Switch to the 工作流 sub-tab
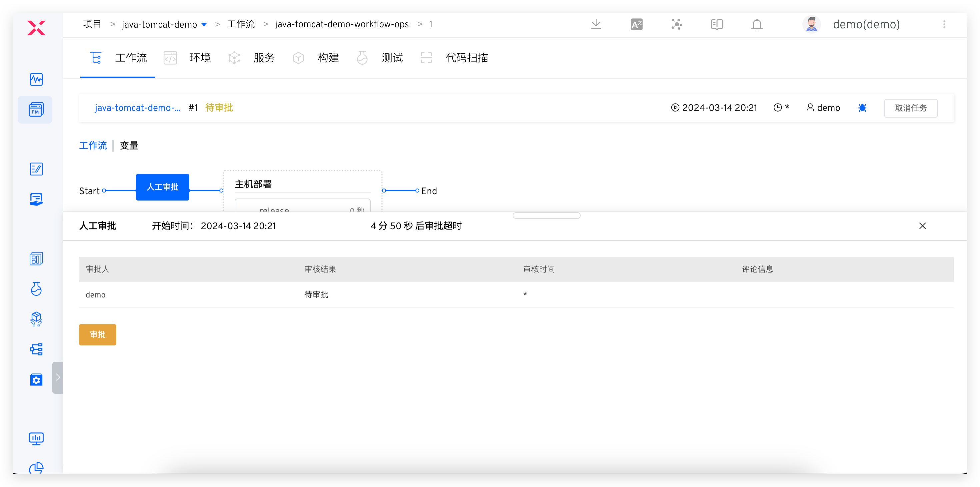The height and width of the screenshot is (487, 980). (93, 146)
